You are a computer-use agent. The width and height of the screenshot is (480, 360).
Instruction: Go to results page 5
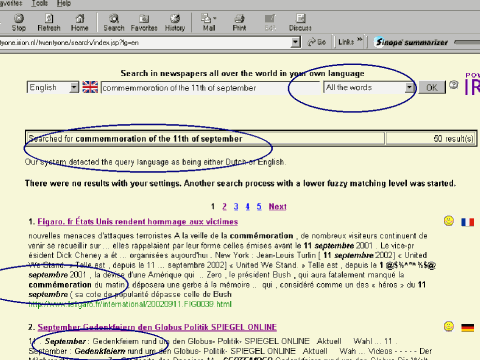(x=259, y=207)
